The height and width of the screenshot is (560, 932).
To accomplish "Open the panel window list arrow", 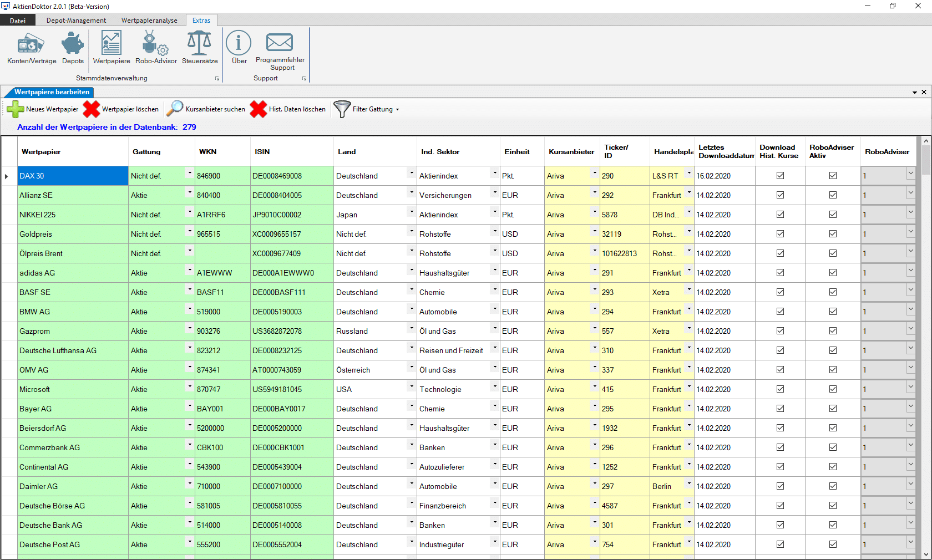I will click(x=915, y=92).
